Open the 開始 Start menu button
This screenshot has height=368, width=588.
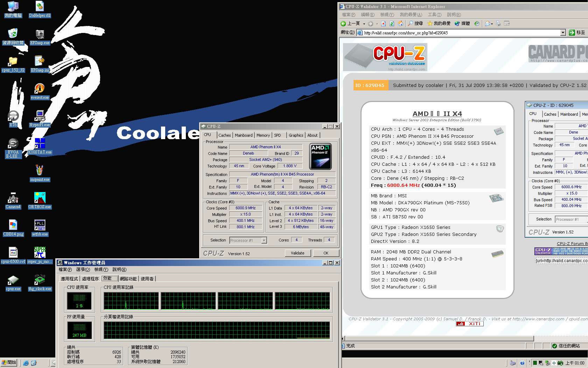tap(9, 363)
